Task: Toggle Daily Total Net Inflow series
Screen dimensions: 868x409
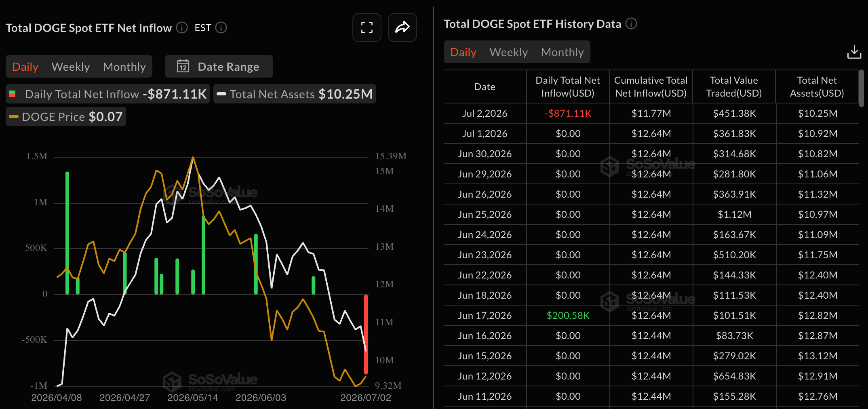Action: coord(108,94)
